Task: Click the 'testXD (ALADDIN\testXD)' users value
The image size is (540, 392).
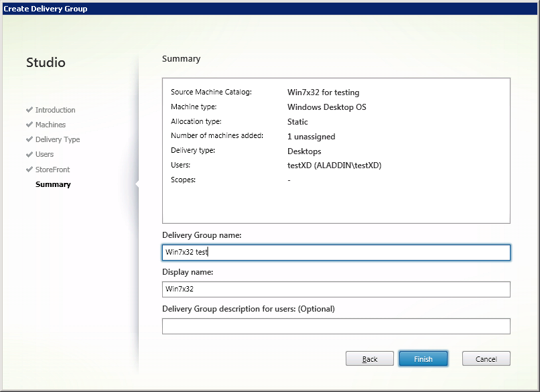Action: pyautogui.click(x=334, y=166)
